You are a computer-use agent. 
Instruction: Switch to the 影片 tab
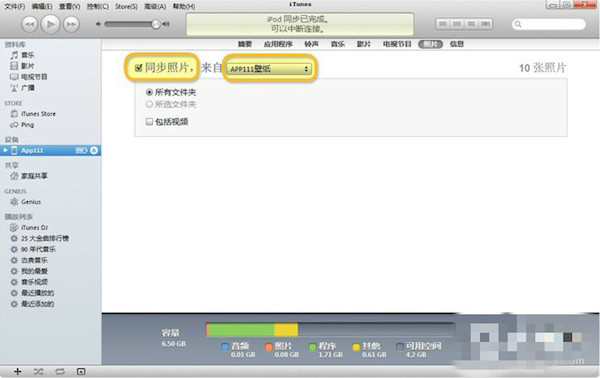click(x=364, y=44)
